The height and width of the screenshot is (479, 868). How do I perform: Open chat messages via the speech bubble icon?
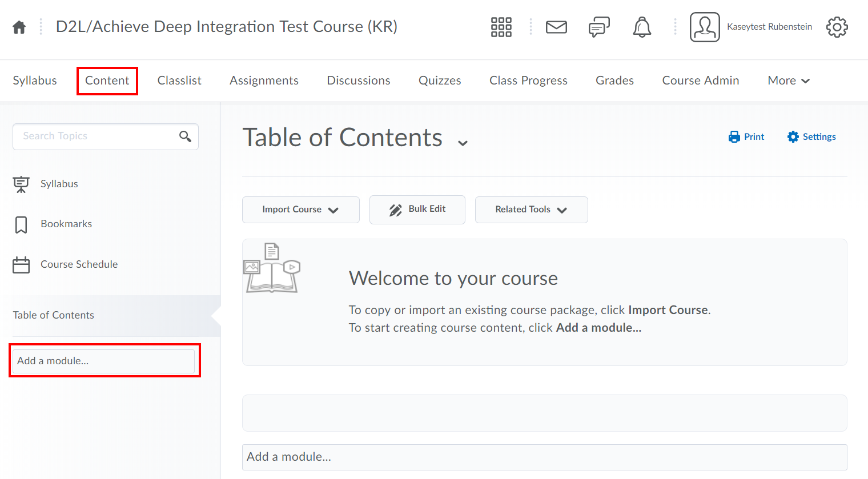598,26
